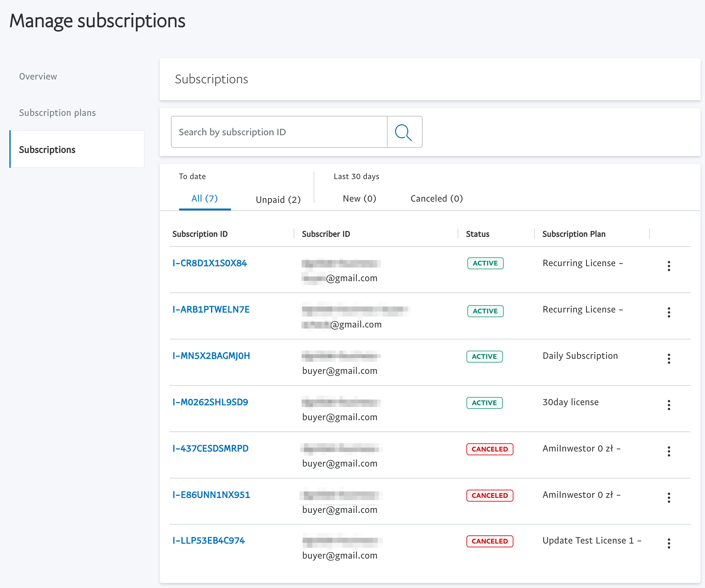The height and width of the screenshot is (588, 705).
Task: Open subscription I-CR8D1X1S0X84 details
Action: [209, 263]
